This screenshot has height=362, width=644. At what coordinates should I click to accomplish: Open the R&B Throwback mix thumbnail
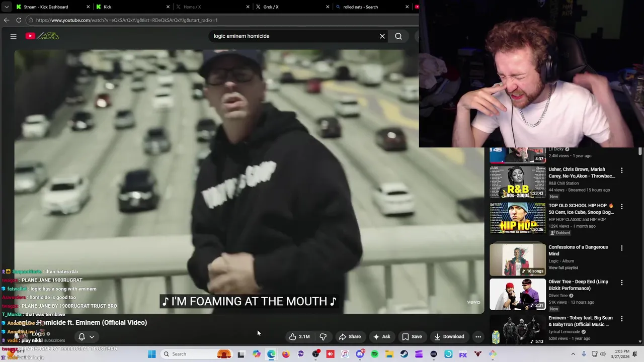[x=518, y=182]
